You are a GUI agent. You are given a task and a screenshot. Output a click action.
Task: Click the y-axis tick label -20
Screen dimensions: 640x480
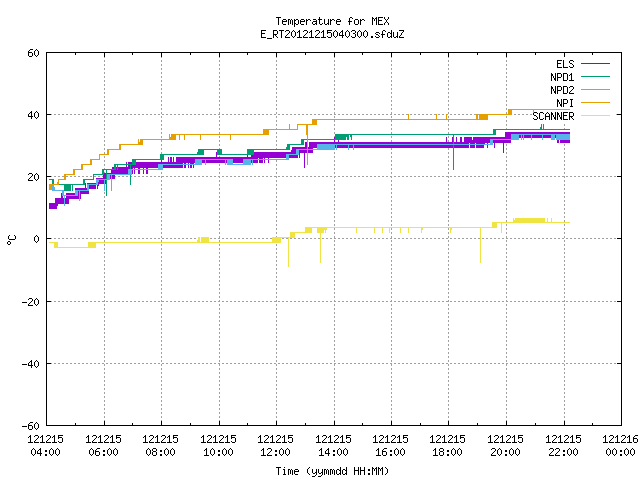tap(31, 302)
